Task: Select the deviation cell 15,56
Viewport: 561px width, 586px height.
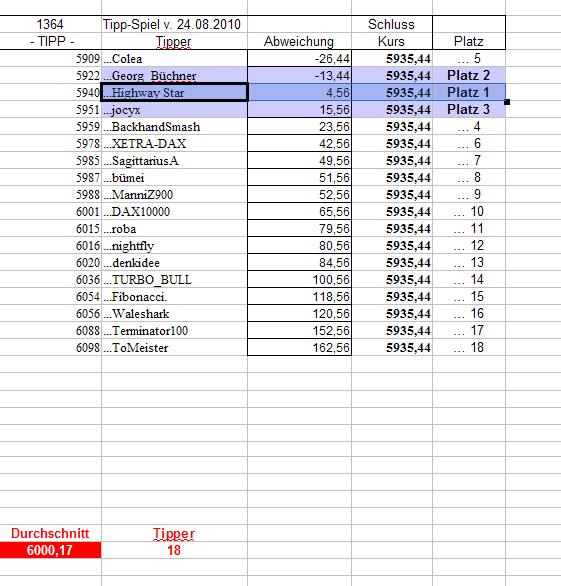Action: point(299,110)
